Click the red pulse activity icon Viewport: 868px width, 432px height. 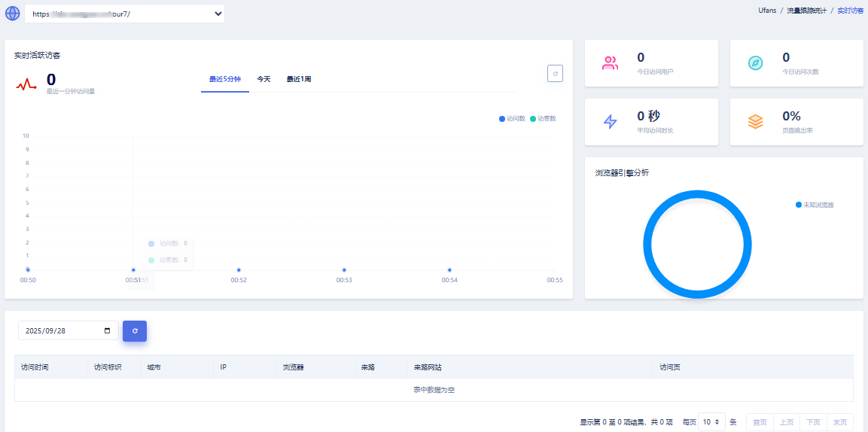27,84
